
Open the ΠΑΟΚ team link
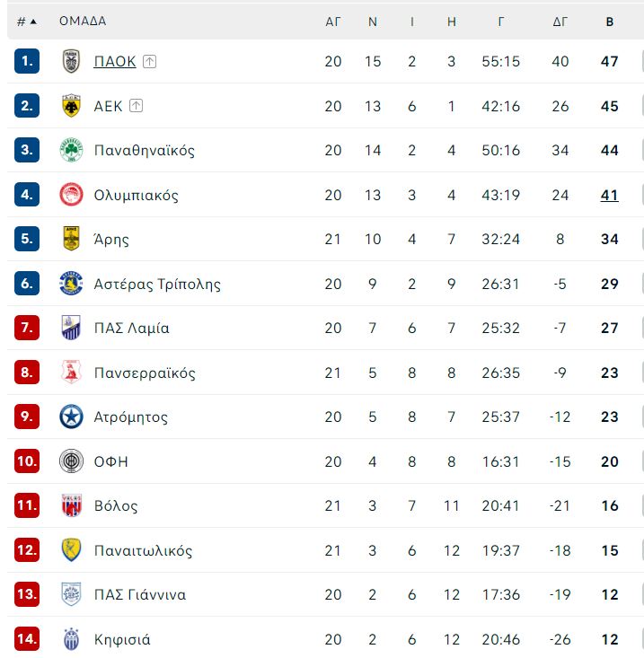(x=115, y=61)
